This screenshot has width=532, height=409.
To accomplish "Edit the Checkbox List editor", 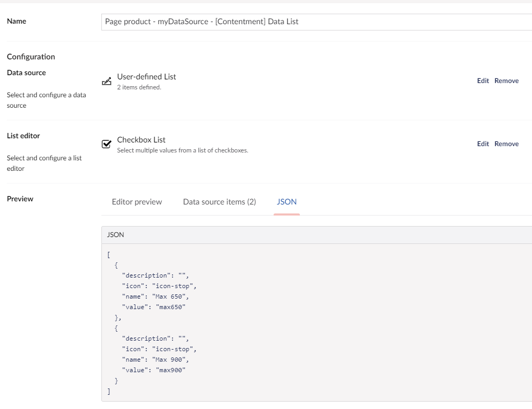I will click(x=482, y=143).
